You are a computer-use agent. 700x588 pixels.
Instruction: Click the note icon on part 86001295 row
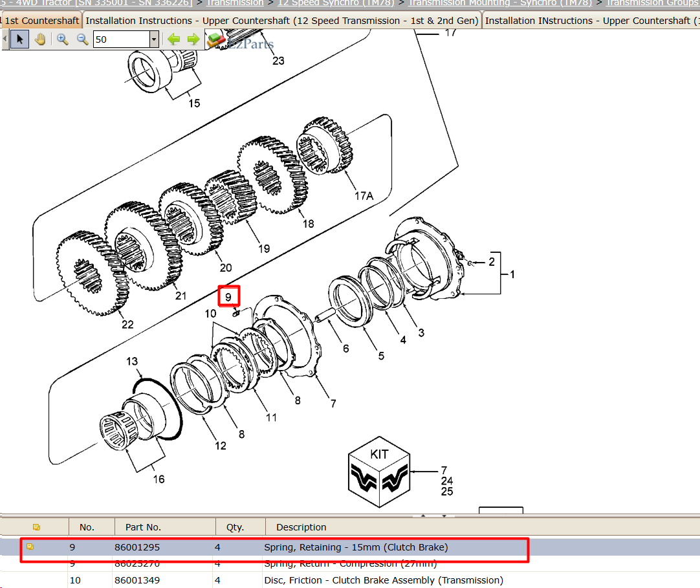(30, 547)
